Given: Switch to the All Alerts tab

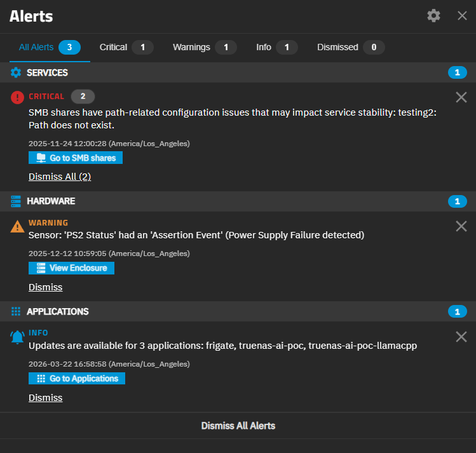Looking at the screenshot, I should (50, 47).
